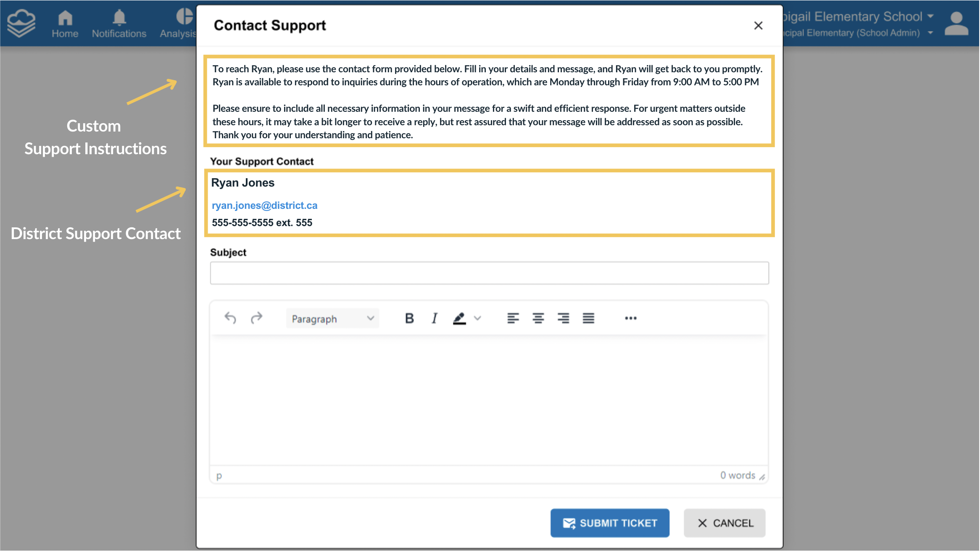Toggle bold formatting
Image resolution: width=980 pixels, height=553 pixels.
[409, 319]
